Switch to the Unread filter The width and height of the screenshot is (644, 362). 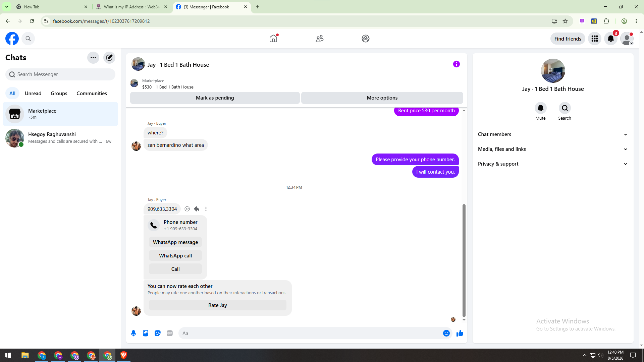tap(33, 94)
